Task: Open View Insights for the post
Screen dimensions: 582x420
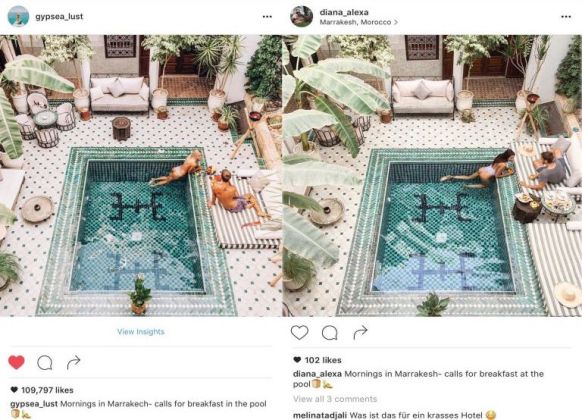Action: click(141, 332)
